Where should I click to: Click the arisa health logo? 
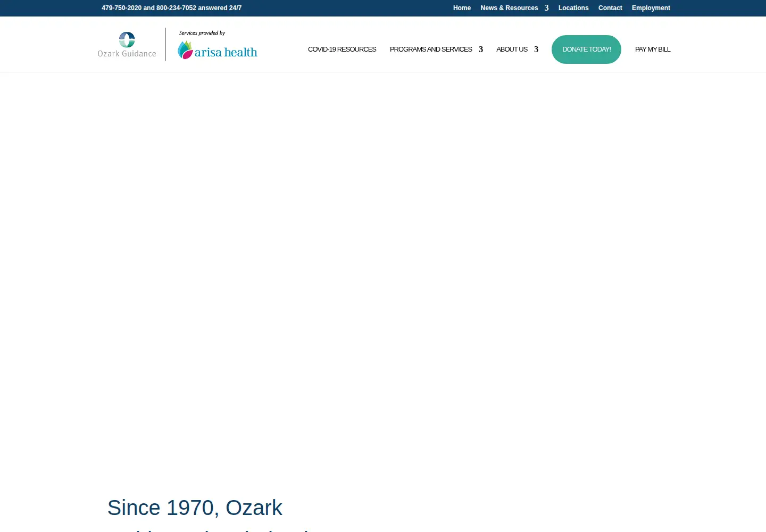tap(217, 51)
